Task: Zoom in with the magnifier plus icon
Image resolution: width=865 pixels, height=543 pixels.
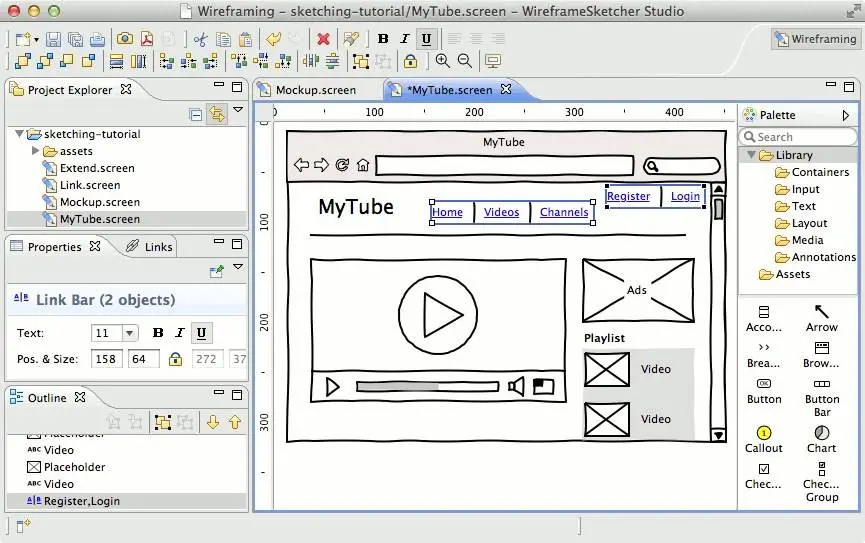Action: click(x=442, y=61)
